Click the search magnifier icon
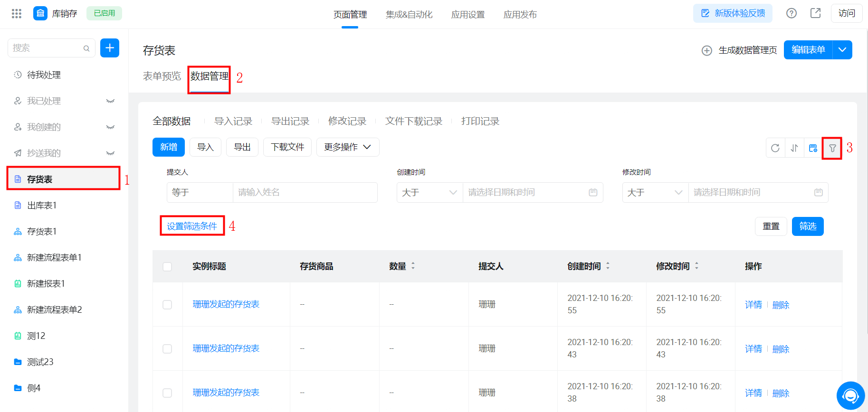Image resolution: width=868 pixels, height=412 pixels. (x=86, y=48)
